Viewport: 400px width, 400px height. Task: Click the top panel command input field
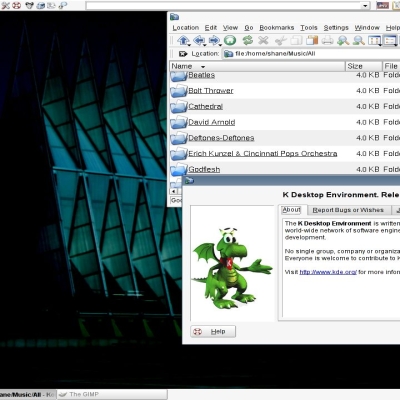(x=224, y=6)
